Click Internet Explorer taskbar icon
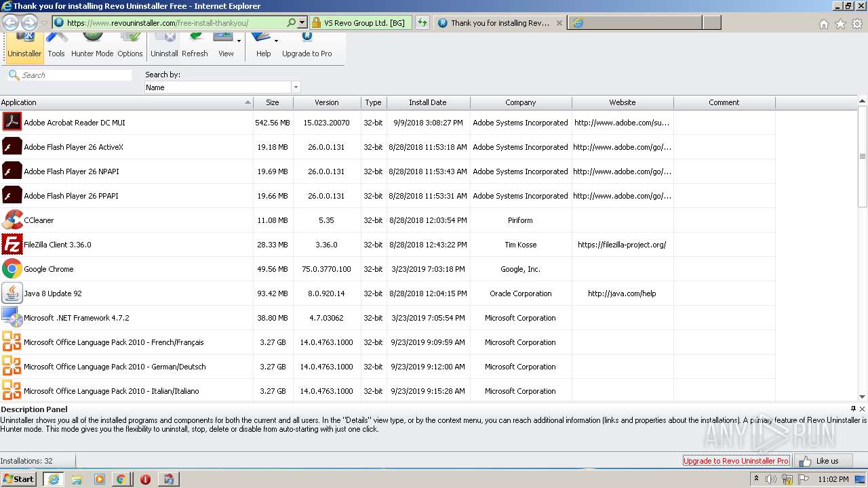868x488 pixels. 54,479
